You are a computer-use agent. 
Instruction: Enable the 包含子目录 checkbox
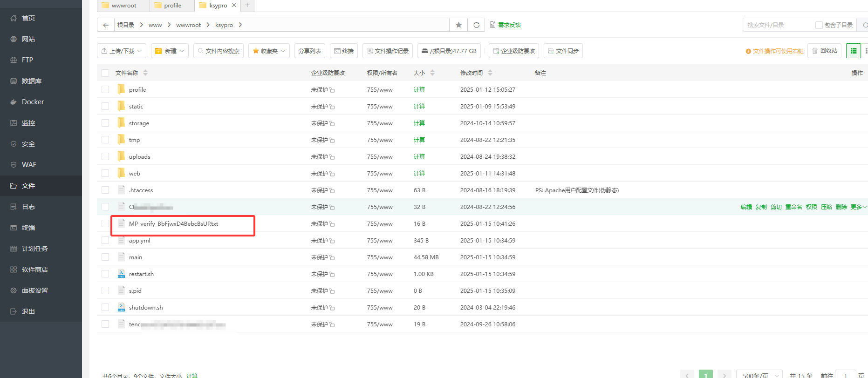pos(819,25)
